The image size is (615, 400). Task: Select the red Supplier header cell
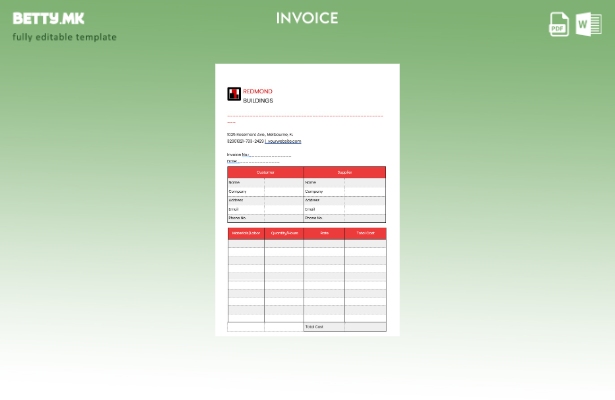click(344, 172)
